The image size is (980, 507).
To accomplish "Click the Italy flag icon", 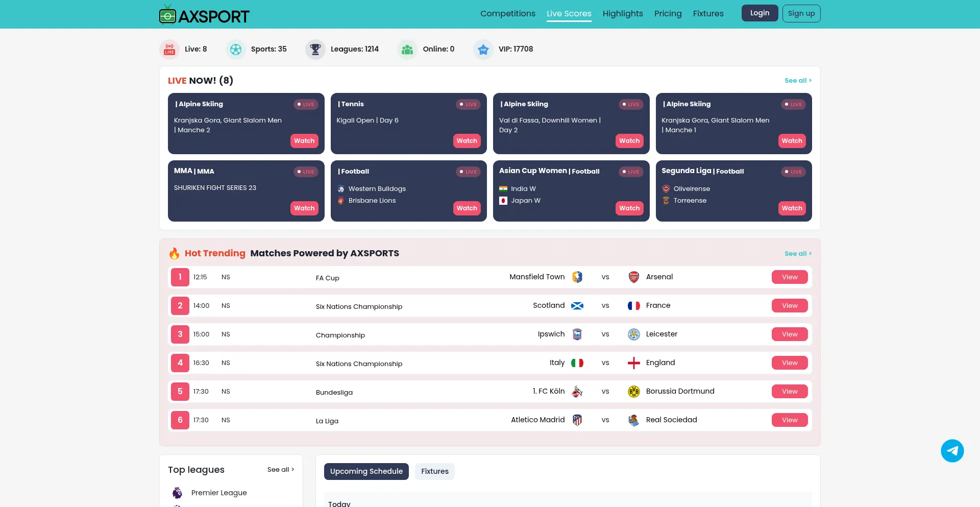I will (x=577, y=363).
